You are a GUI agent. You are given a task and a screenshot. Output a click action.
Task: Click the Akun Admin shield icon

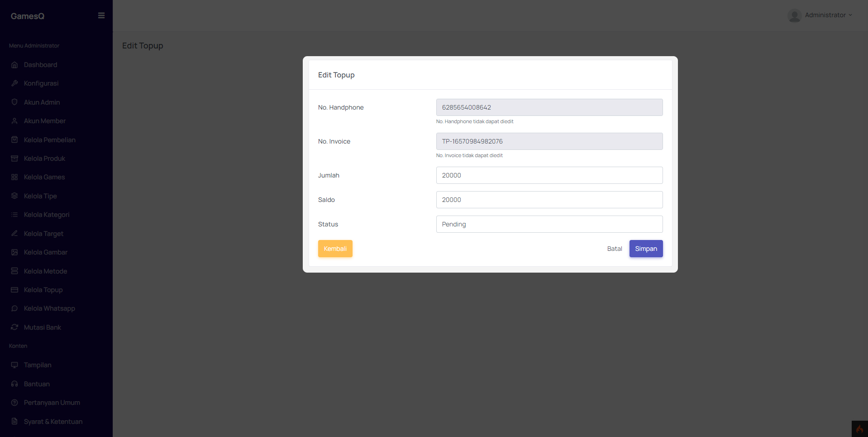click(14, 102)
